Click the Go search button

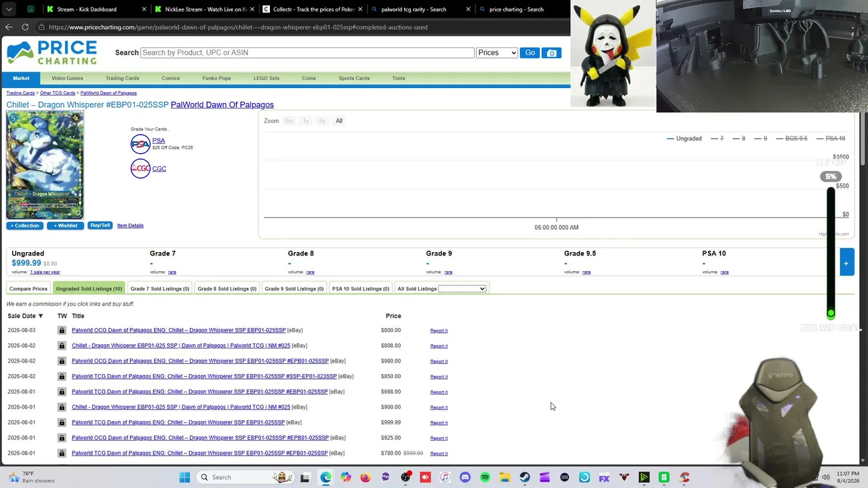click(x=530, y=53)
